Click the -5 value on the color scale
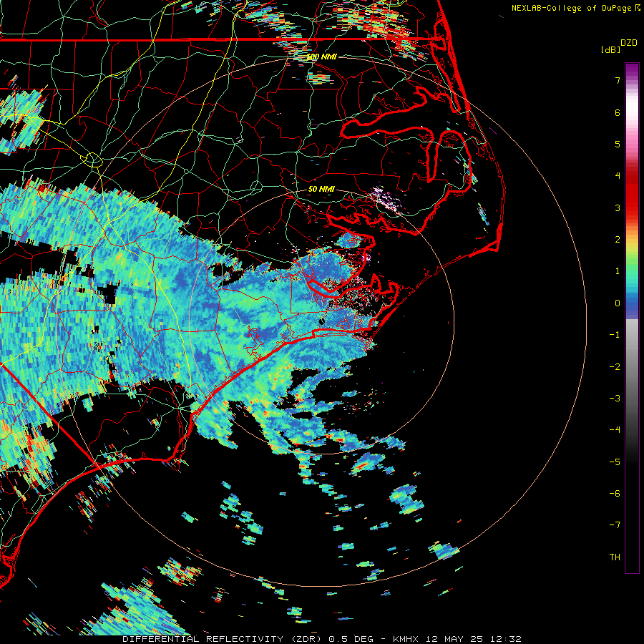This screenshot has width=644, height=644. pyautogui.click(x=615, y=462)
